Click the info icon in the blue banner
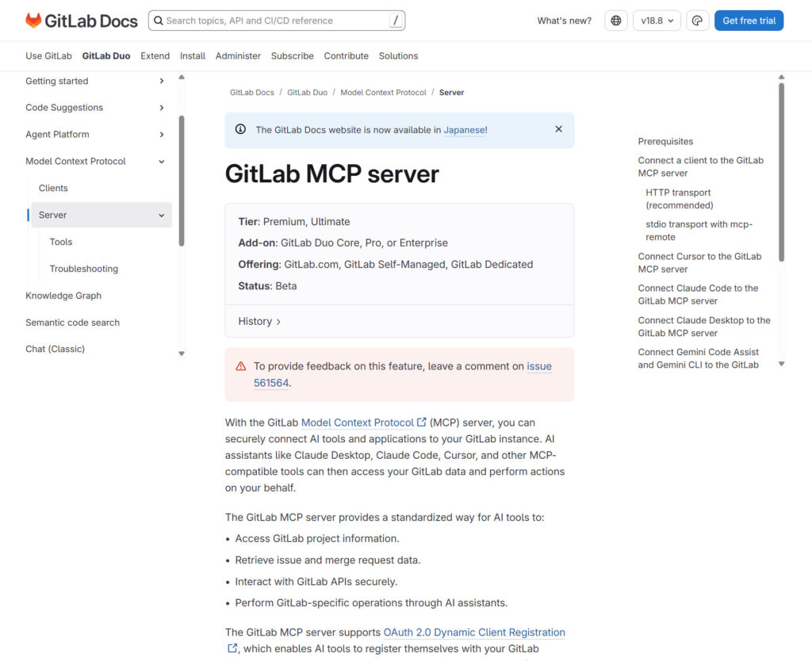 click(240, 129)
